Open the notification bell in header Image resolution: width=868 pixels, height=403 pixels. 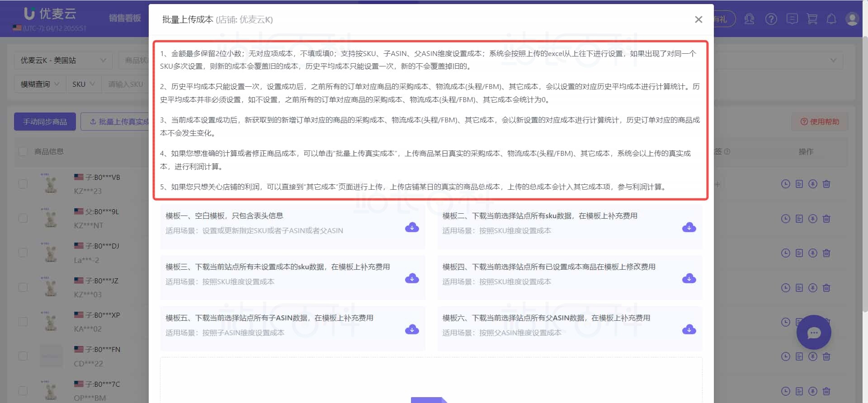coord(831,19)
